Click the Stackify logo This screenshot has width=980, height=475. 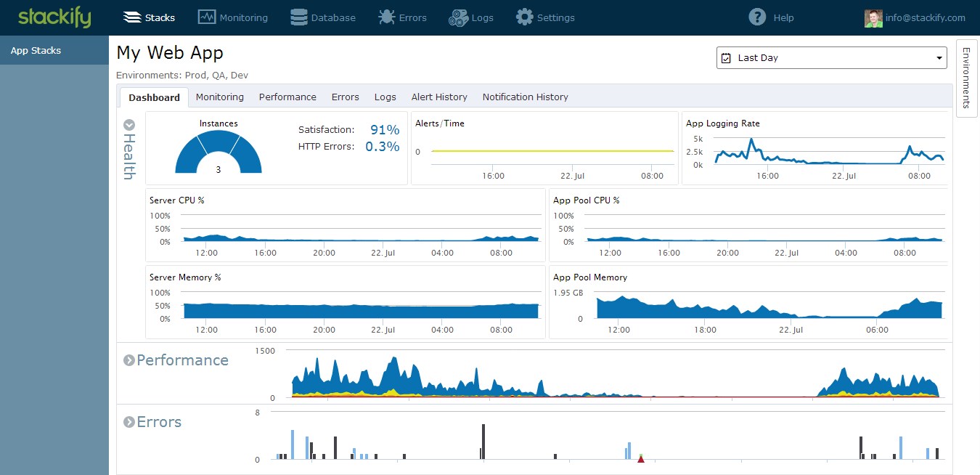(54, 17)
